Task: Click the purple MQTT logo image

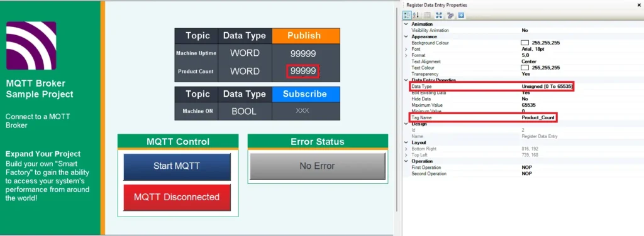Action: pos(31,45)
